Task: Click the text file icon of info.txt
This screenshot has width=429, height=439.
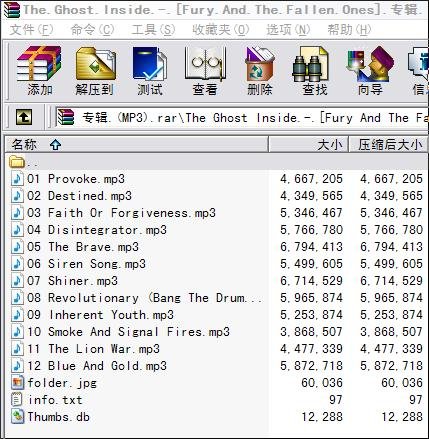Action: [x=17, y=400]
